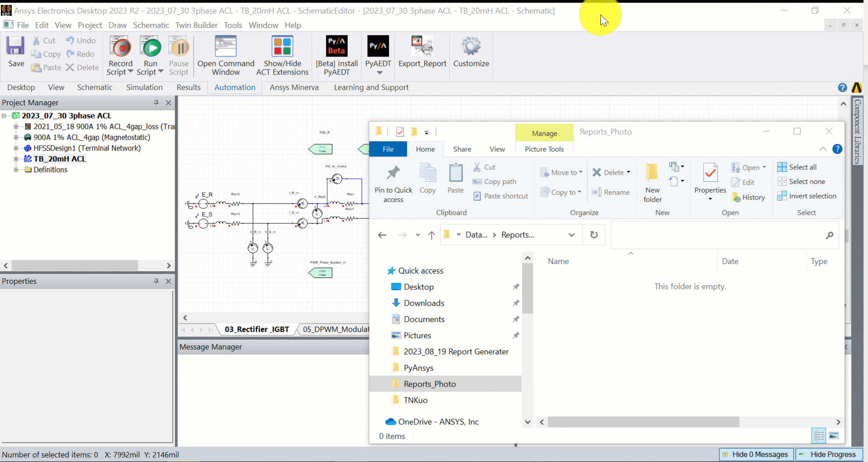Open the PyAEDT dropdown arrow

379,72
